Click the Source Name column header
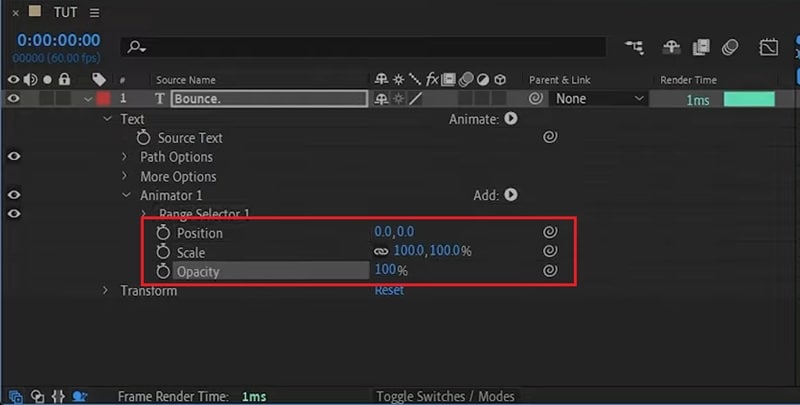 [186, 80]
